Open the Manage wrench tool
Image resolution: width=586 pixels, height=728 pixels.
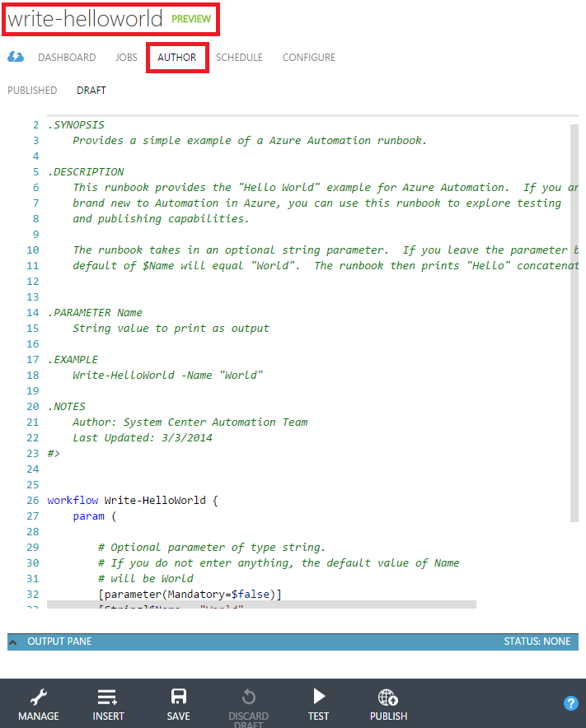39,697
